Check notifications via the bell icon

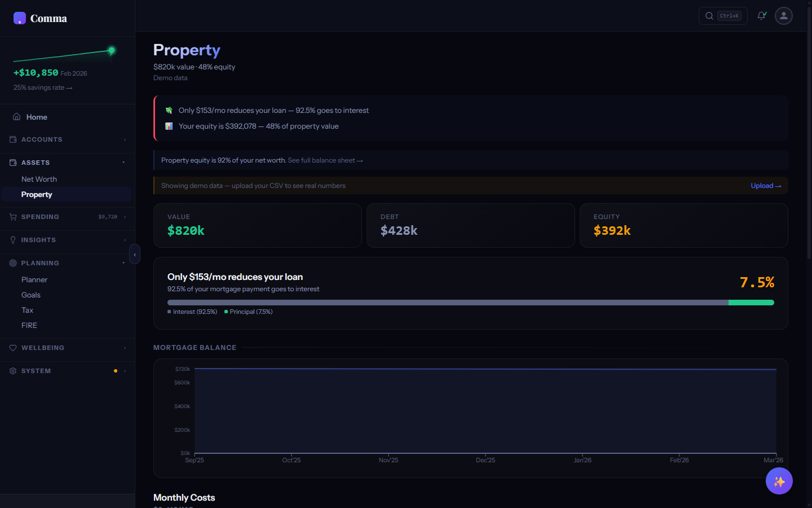pos(761,16)
